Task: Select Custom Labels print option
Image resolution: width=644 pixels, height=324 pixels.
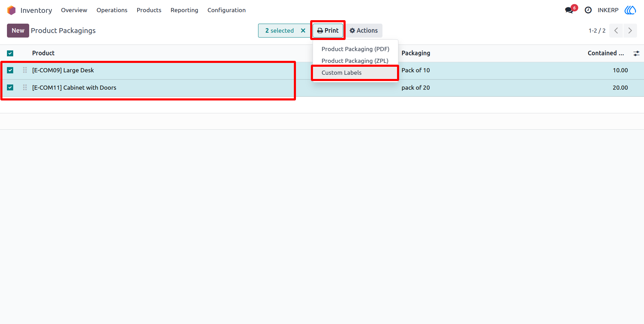Action: point(355,73)
